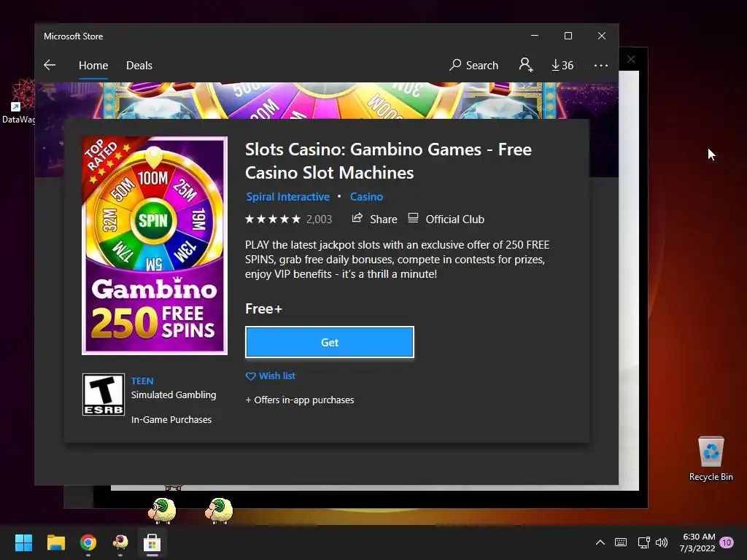Click the In-Game Purchases text
Screen dimensions: 747x560
tap(171, 419)
